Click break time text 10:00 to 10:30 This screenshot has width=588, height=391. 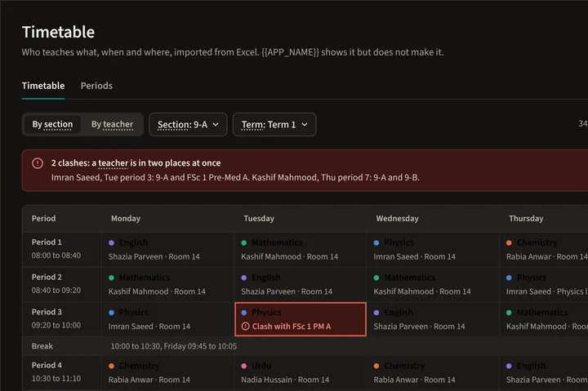pos(136,346)
